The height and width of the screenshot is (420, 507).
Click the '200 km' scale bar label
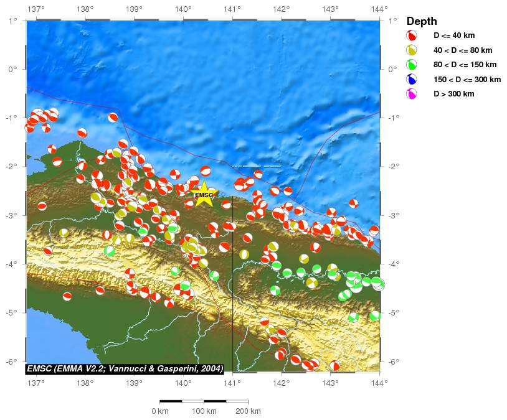click(248, 411)
